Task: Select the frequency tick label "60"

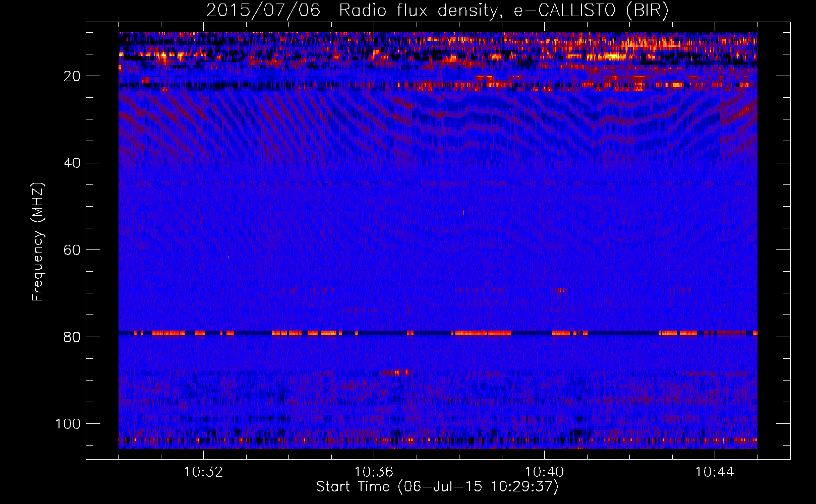Action: [73, 250]
